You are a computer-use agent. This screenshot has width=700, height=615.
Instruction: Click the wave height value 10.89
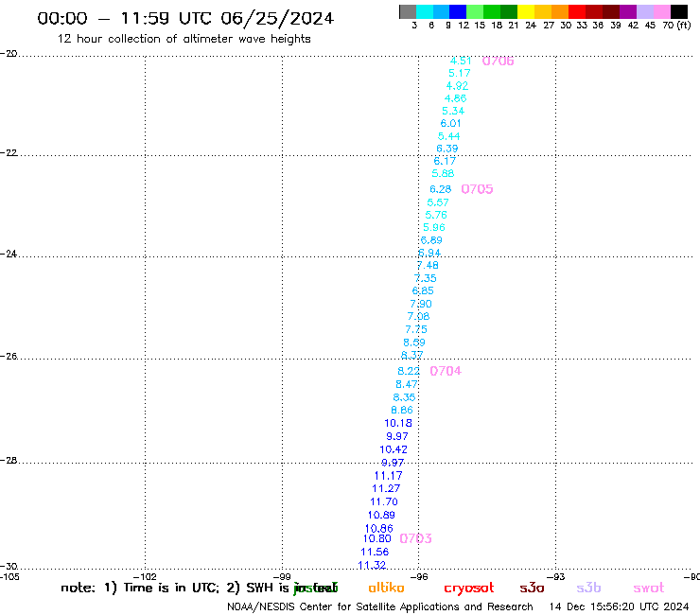[x=381, y=515]
